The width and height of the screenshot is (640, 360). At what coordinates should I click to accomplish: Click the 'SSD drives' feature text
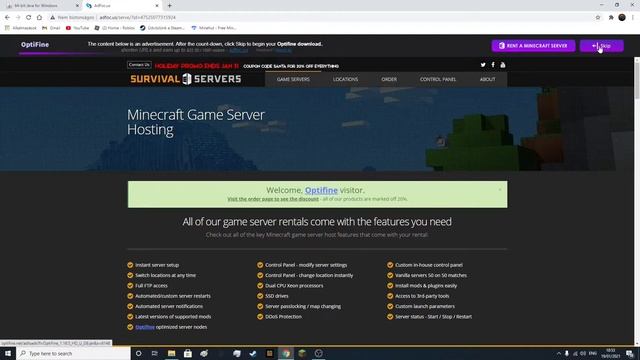277,296
